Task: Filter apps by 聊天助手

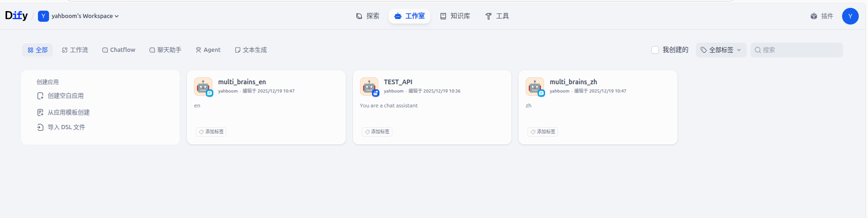Action: click(165, 50)
